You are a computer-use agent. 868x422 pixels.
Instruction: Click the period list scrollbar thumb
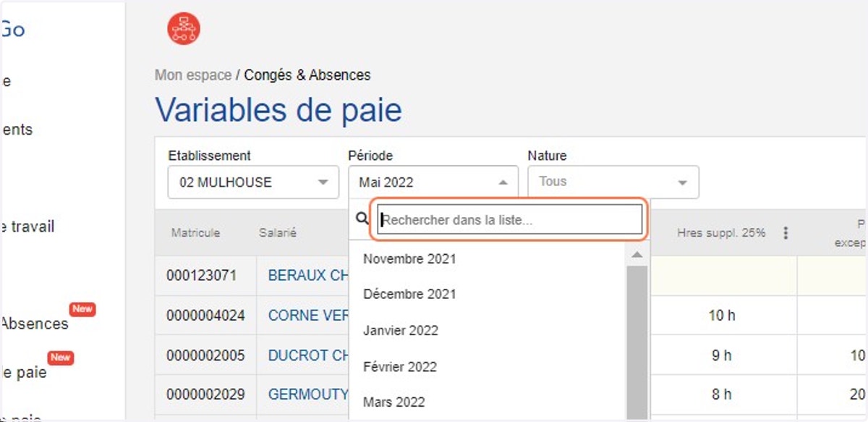pos(637,342)
